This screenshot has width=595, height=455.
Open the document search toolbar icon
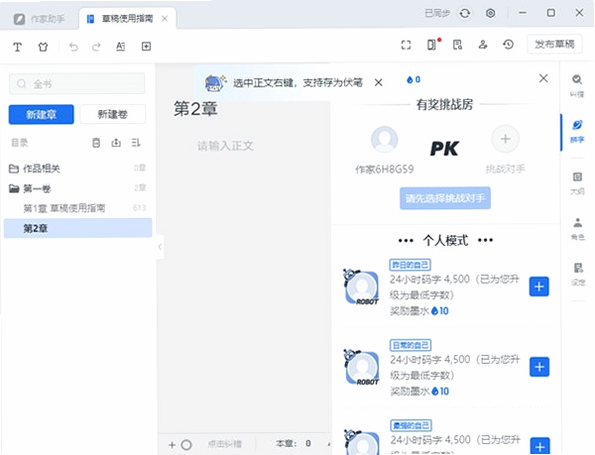click(458, 45)
